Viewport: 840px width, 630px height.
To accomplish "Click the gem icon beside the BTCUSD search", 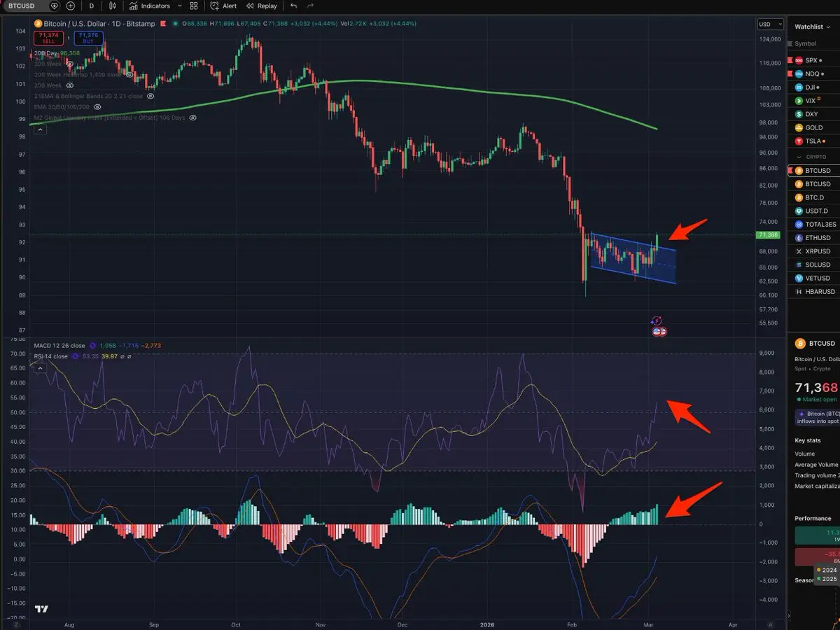I will [55, 6].
